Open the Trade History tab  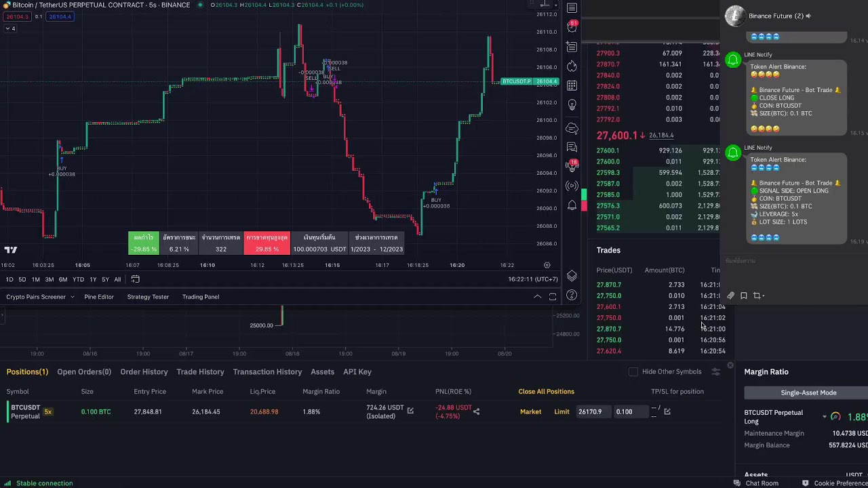[200, 371]
